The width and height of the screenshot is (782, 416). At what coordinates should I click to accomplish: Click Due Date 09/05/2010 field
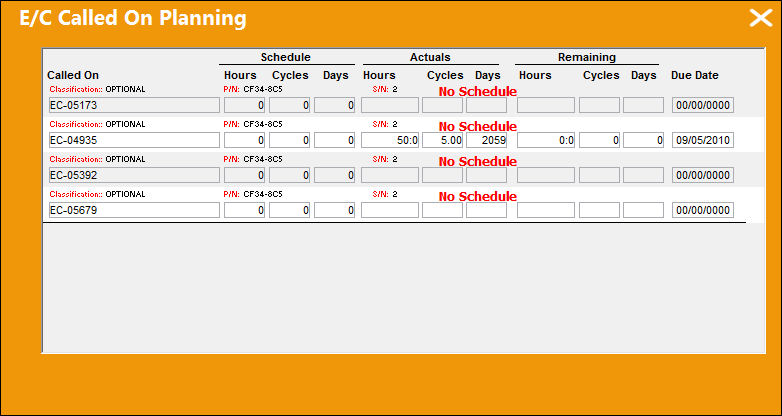703,140
